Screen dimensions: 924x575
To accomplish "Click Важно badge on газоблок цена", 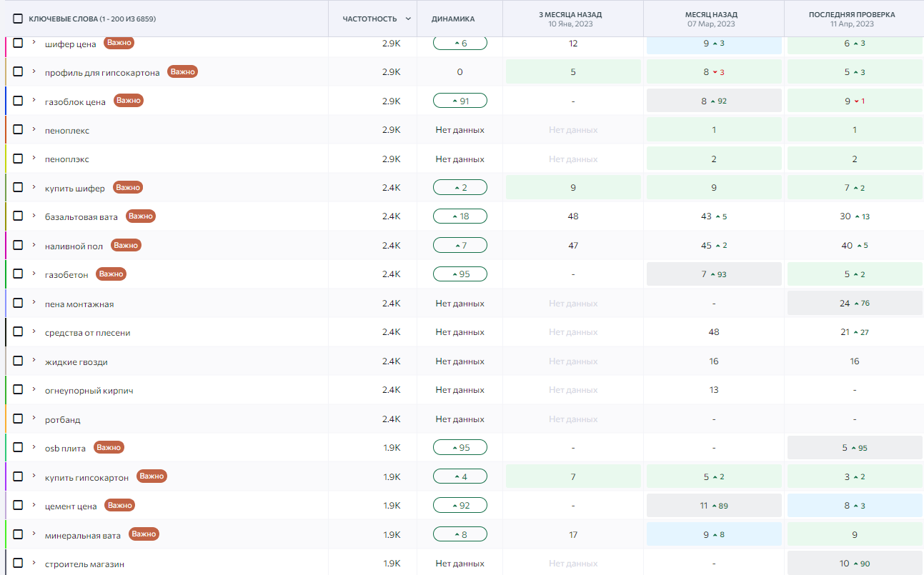I will [x=129, y=101].
